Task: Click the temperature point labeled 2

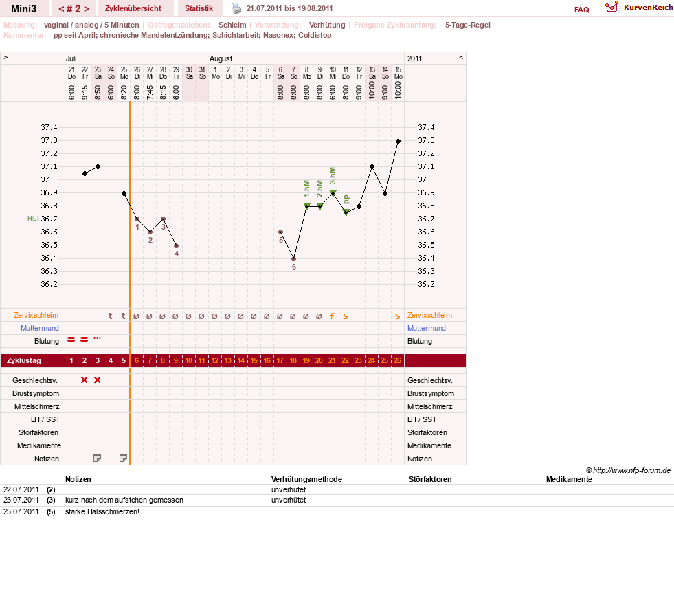Action: point(150,232)
